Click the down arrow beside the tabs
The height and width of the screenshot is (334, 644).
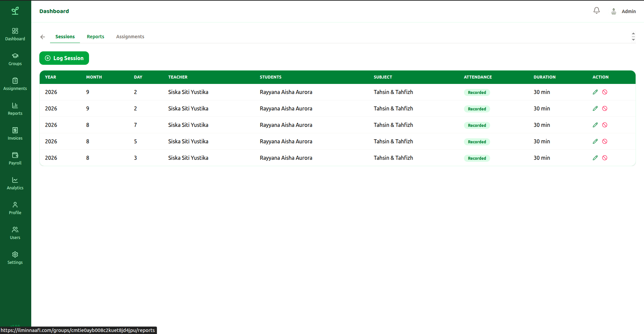pyautogui.click(x=633, y=40)
